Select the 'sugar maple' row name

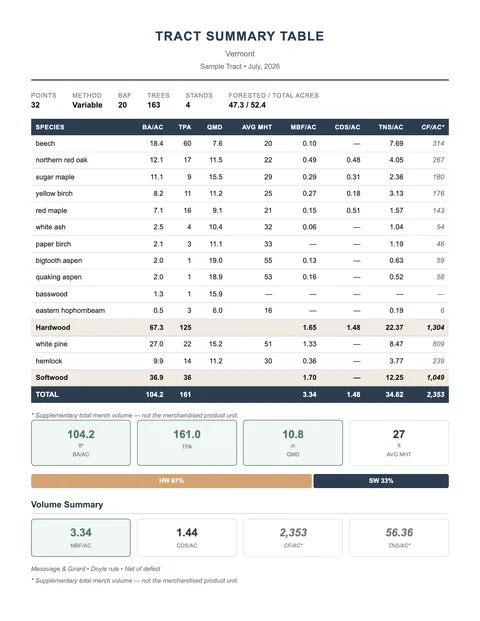tap(55, 177)
